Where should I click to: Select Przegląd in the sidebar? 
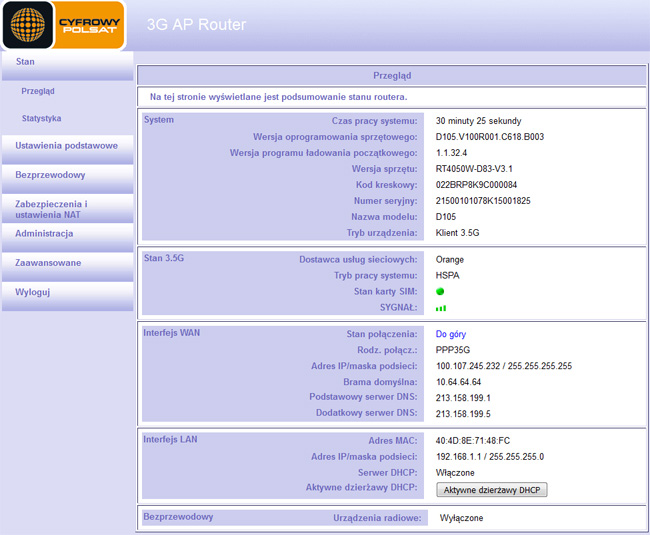pos(38,91)
